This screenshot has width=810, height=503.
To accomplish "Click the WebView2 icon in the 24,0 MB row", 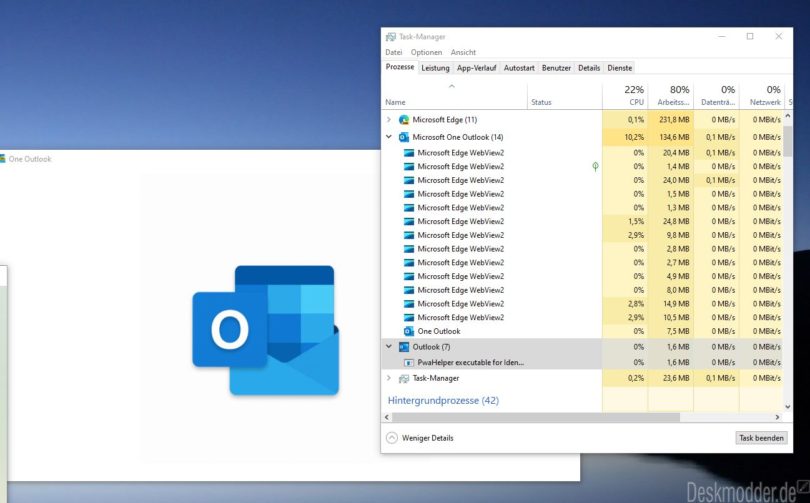I will (409, 180).
